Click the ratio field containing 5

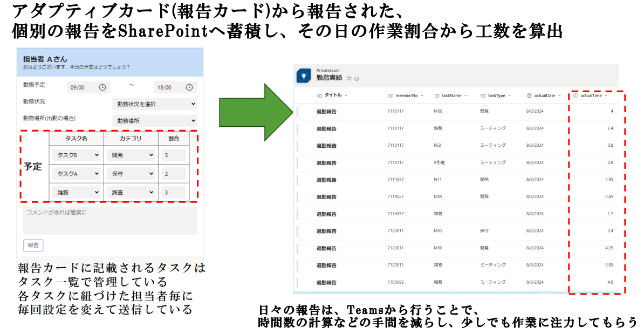coord(174,155)
